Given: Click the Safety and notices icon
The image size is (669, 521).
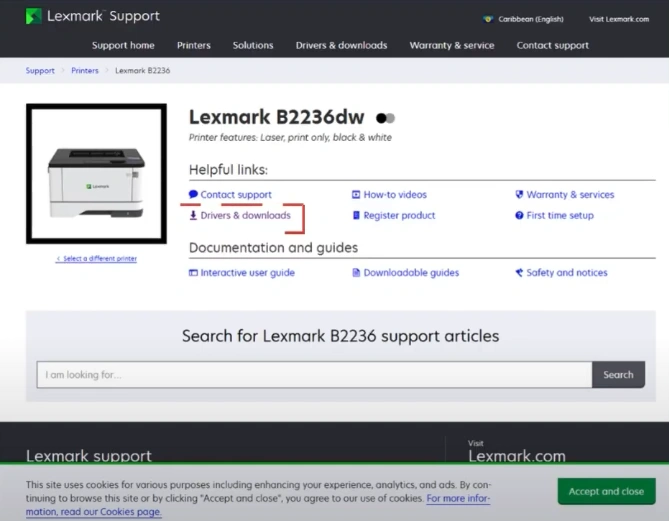Looking at the screenshot, I should 519,273.
